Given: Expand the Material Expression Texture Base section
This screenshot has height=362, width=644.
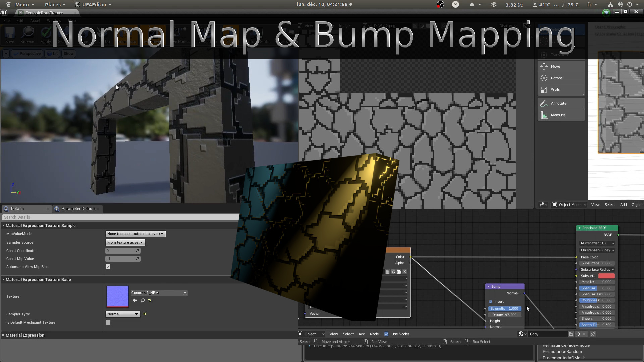Looking at the screenshot, I should [x=4, y=279].
